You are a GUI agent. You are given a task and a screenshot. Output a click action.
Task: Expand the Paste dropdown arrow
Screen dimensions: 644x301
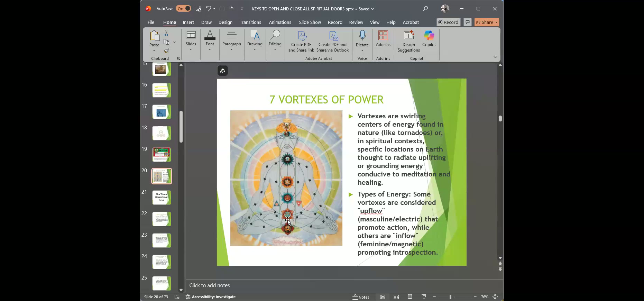154,51
